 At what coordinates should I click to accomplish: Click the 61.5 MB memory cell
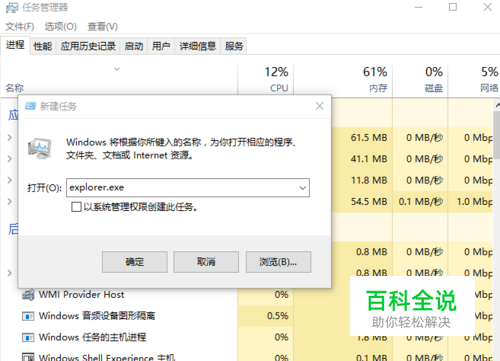point(362,137)
